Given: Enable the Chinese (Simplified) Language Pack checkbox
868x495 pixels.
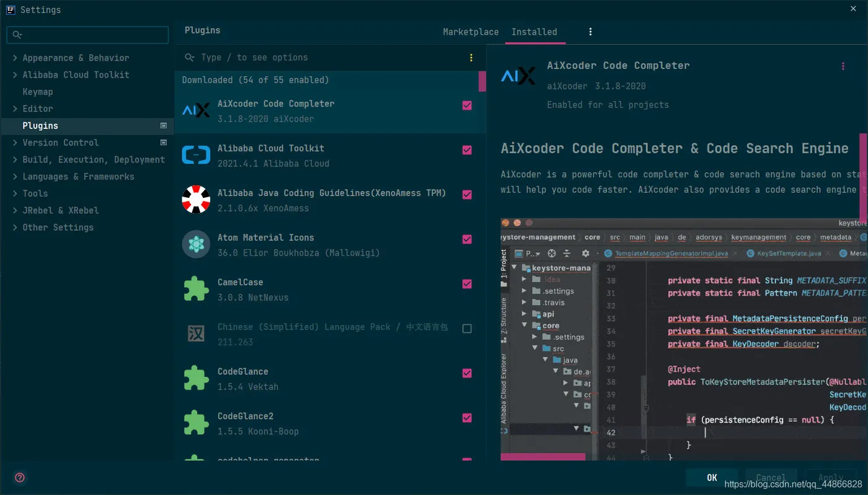Looking at the screenshot, I should (467, 329).
